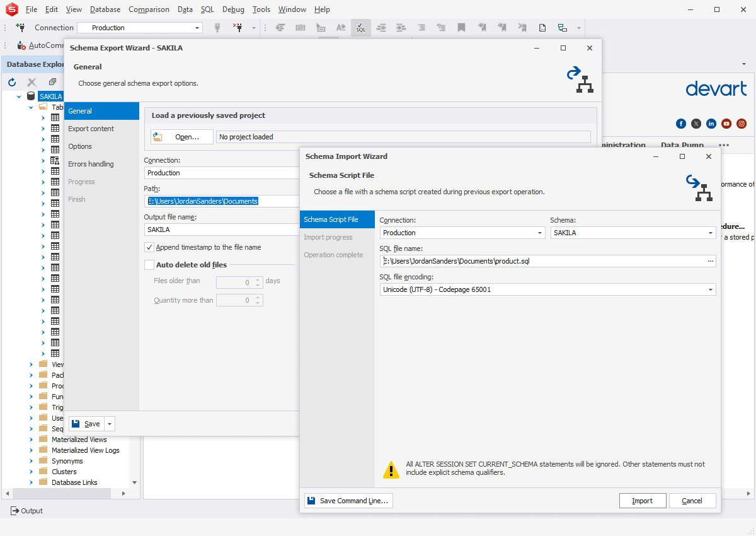Open the Save button dropdown arrow
Image resolution: width=756 pixels, height=536 pixels.
[110, 424]
